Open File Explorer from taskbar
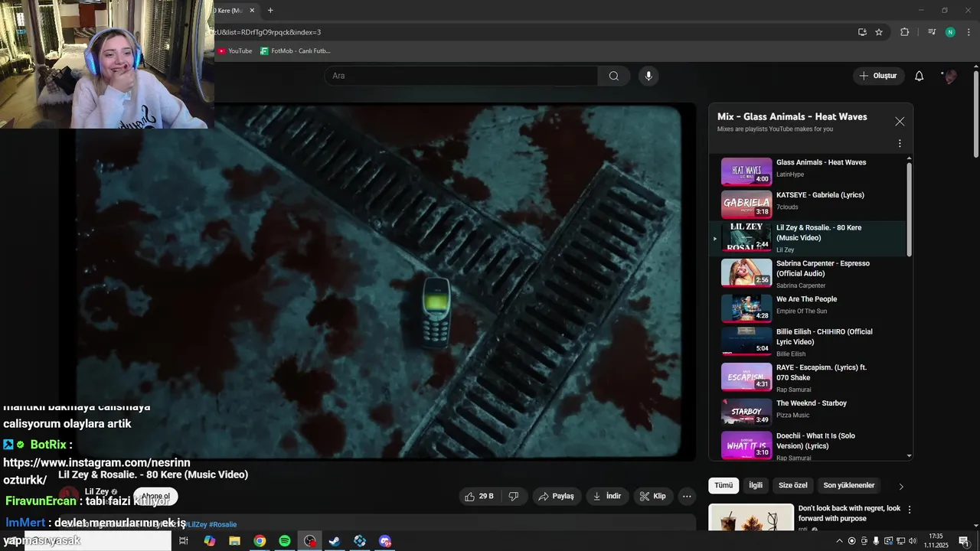 (x=234, y=541)
